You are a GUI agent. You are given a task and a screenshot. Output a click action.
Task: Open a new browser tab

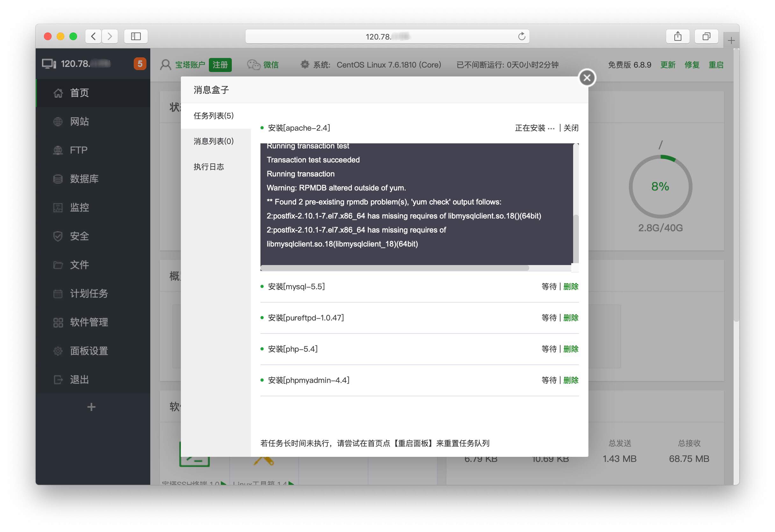731,41
